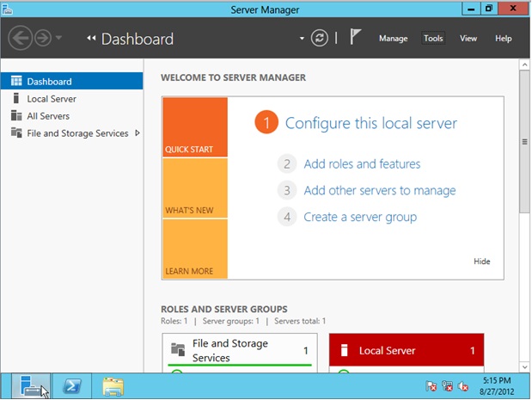532x400 pixels.
Task: Select Local Server in the sidebar
Action: [x=52, y=99]
